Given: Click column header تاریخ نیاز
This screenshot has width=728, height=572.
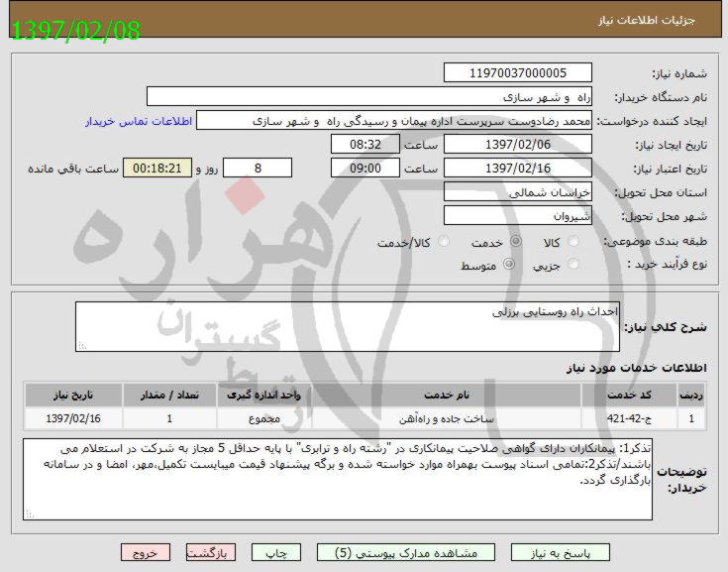Looking at the screenshot, I should click(x=73, y=395).
